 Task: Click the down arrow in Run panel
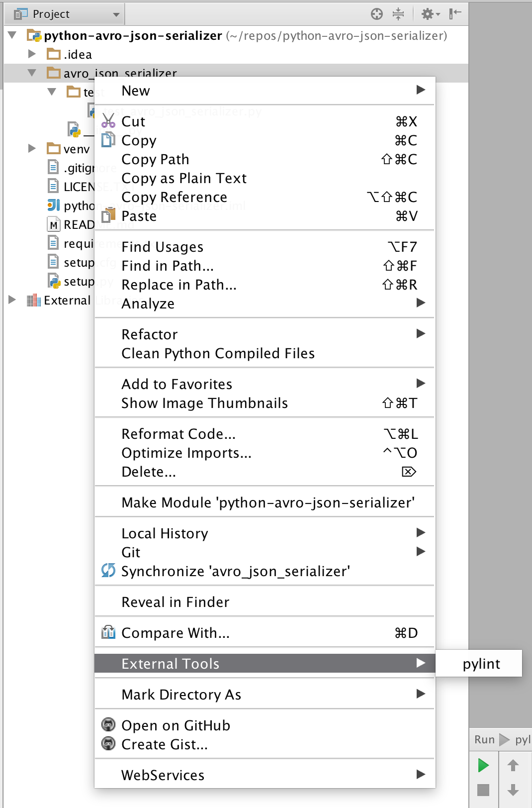[x=513, y=790]
